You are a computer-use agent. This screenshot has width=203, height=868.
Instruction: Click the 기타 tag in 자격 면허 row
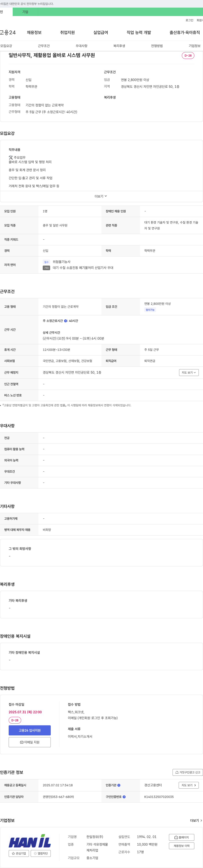[x=47, y=268]
